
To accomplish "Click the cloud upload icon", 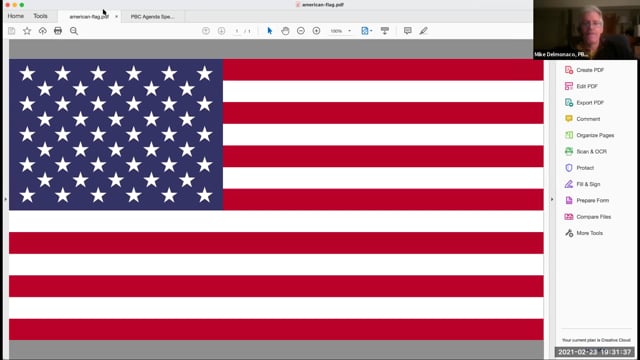I will pos(42,31).
